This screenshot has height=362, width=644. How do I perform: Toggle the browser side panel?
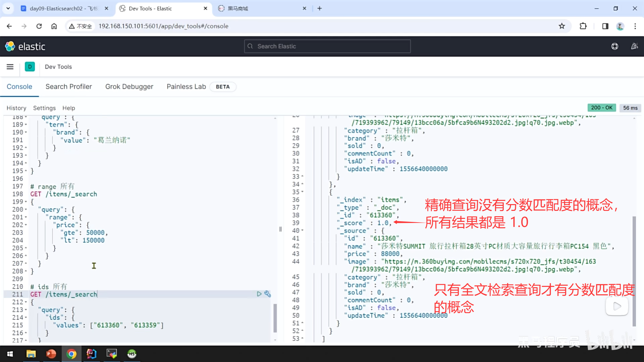coord(605,26)
